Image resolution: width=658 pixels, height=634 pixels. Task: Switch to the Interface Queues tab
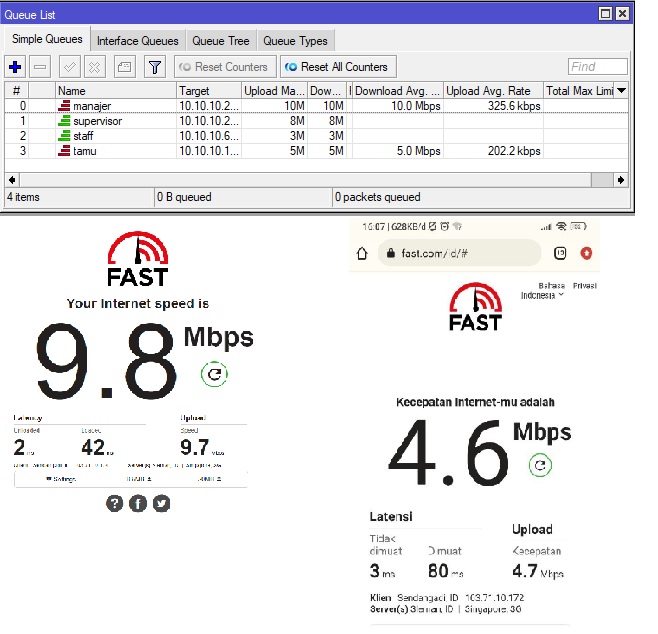coord(138,41)
